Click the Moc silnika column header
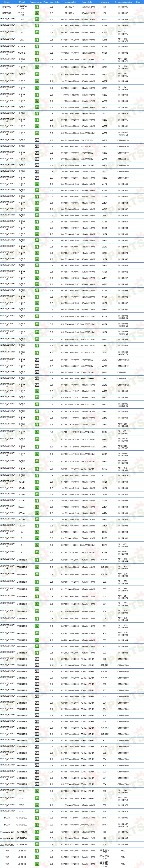The height and width of the screenshot is (868, 144). click(87, 2)
